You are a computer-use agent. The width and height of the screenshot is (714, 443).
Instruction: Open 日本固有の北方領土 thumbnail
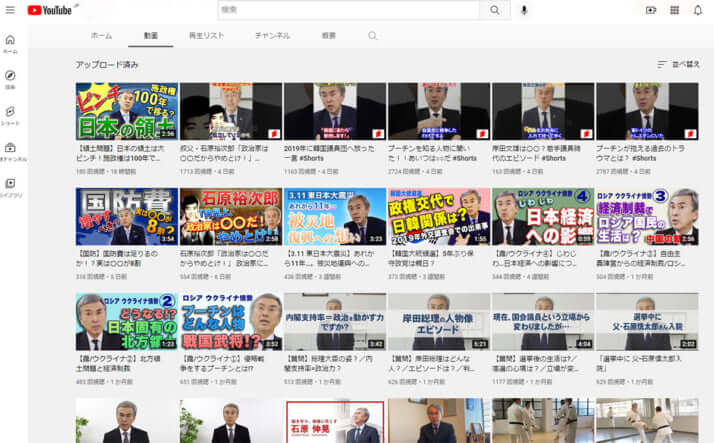[x=127, y=321]
